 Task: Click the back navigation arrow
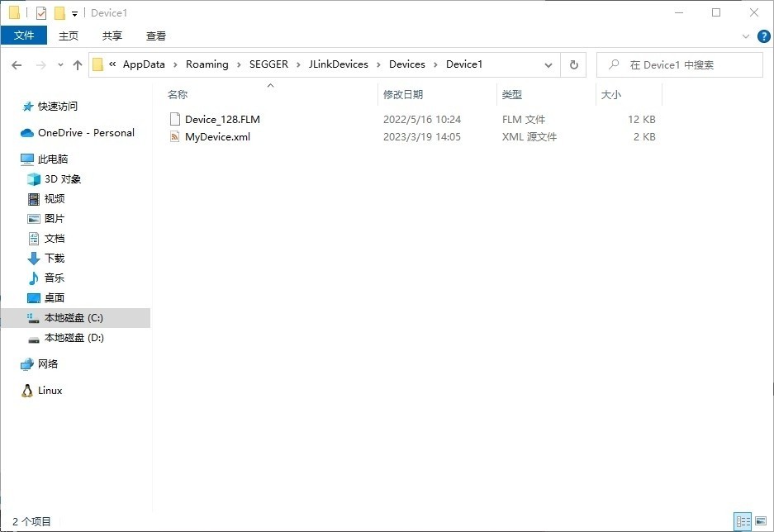[17, 65]
